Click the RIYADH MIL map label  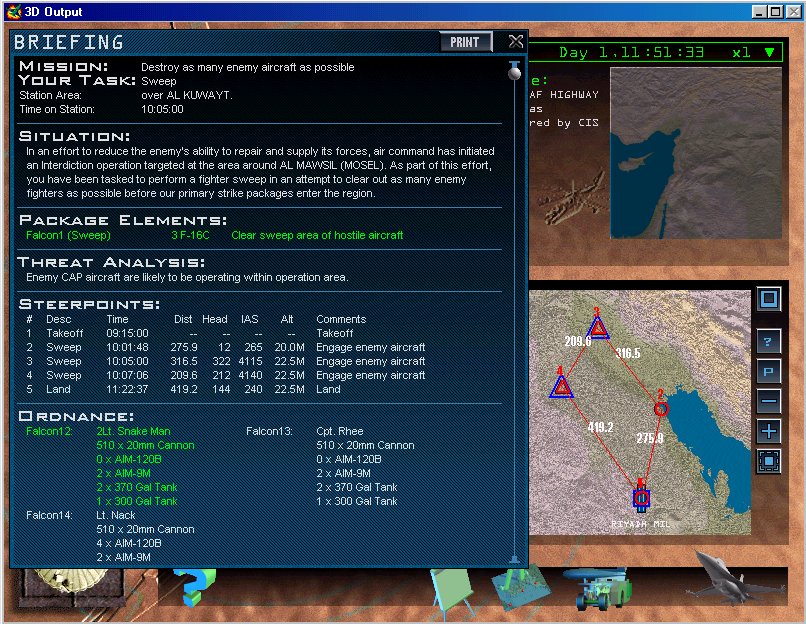[x=640, y=524]
